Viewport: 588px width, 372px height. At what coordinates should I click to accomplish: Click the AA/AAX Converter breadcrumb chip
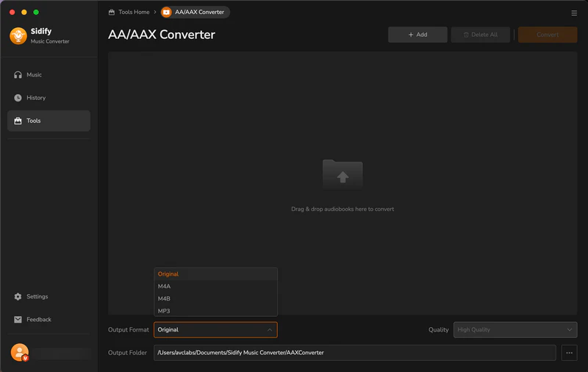(195, 12)
